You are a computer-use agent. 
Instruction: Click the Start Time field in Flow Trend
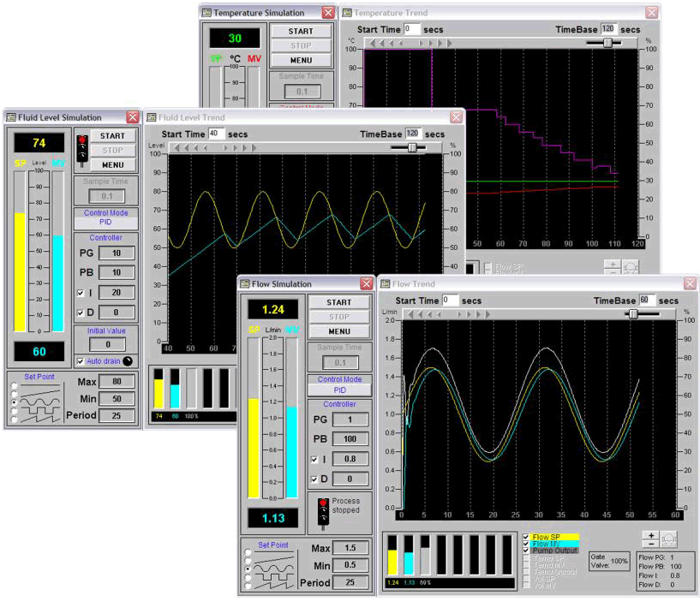450,301
